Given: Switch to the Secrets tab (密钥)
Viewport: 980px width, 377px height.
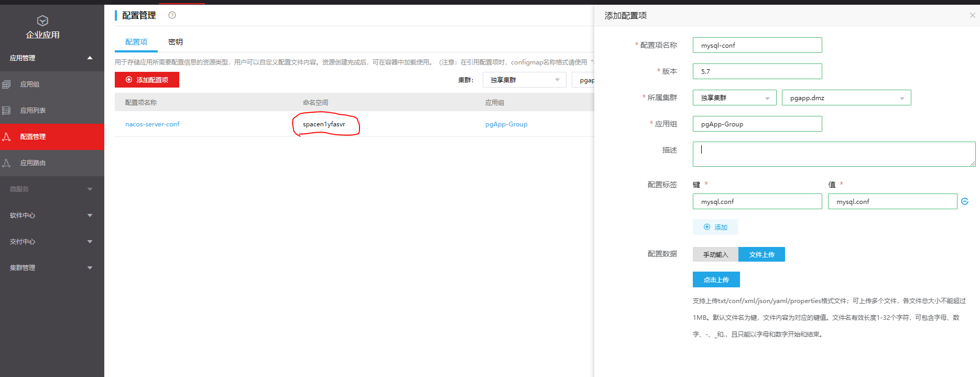Looking at the screenshot, I should tap(176, 42).
